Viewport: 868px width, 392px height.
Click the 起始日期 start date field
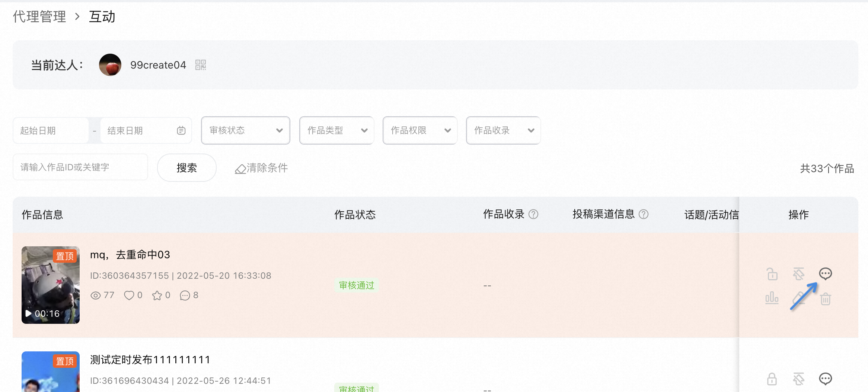pos(51,130)
